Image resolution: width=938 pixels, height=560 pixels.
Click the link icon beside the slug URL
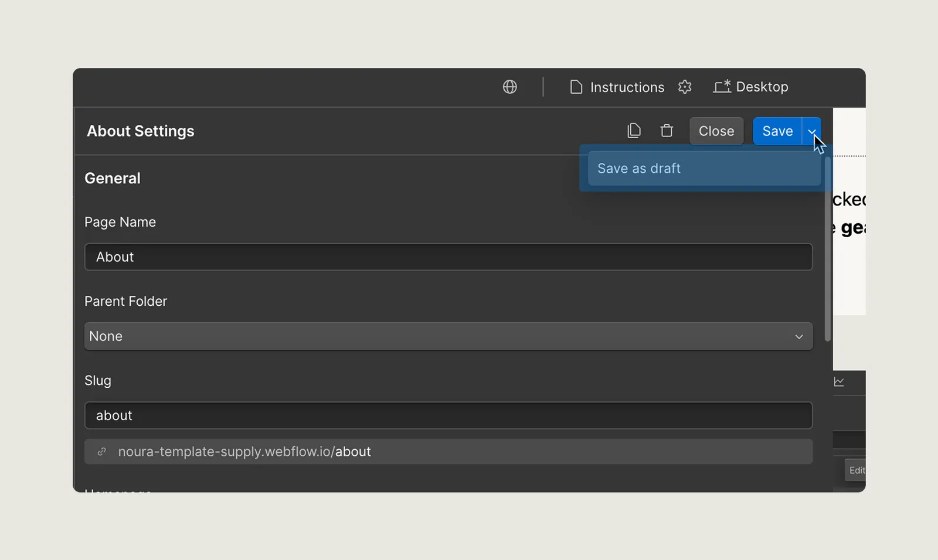102,451
